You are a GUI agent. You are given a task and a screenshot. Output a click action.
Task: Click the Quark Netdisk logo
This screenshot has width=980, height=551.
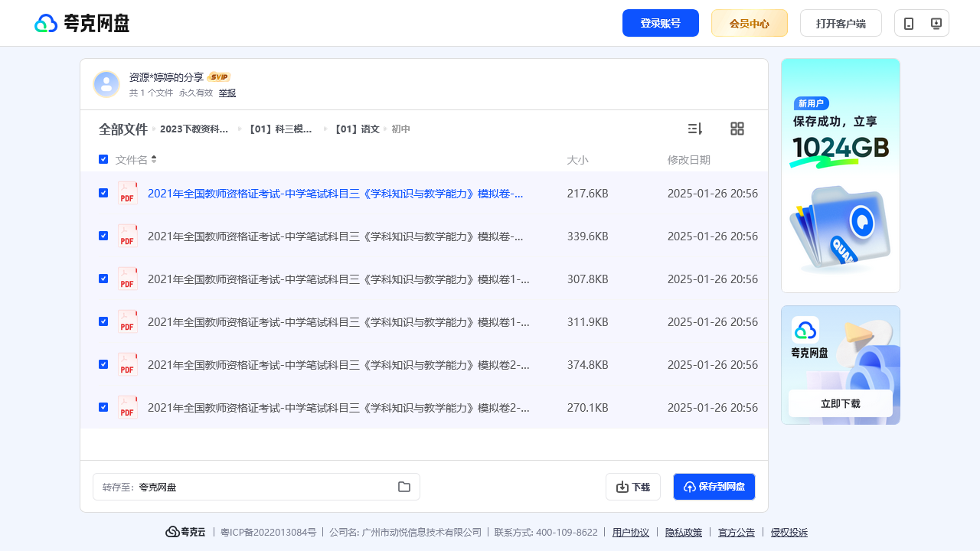pos(82,23)
